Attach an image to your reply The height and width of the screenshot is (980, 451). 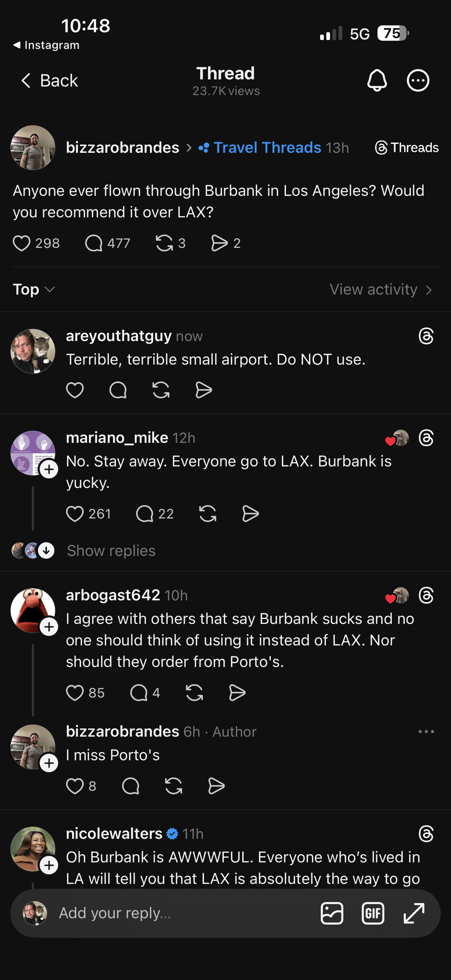[332, 913]
